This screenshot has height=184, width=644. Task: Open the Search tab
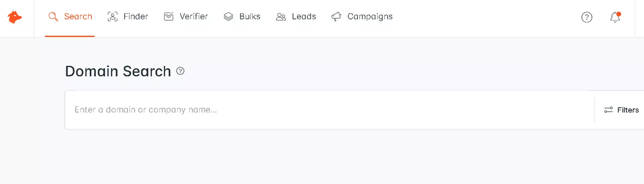[70, 17]
